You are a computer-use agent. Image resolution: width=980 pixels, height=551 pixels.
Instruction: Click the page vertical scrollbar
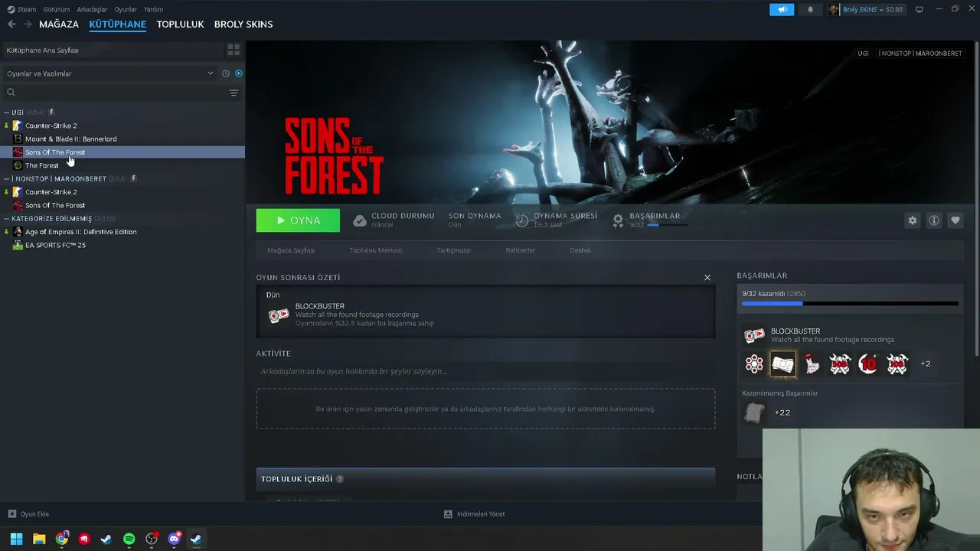point(977,199)
